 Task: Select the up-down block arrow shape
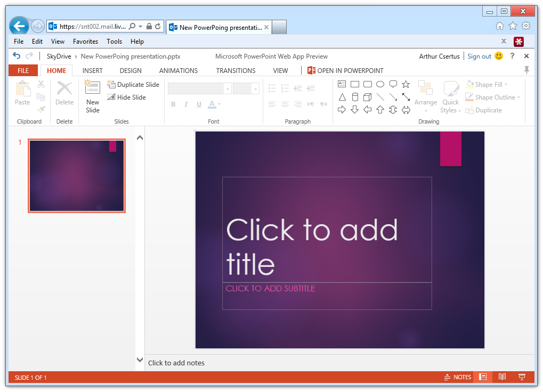393,110
